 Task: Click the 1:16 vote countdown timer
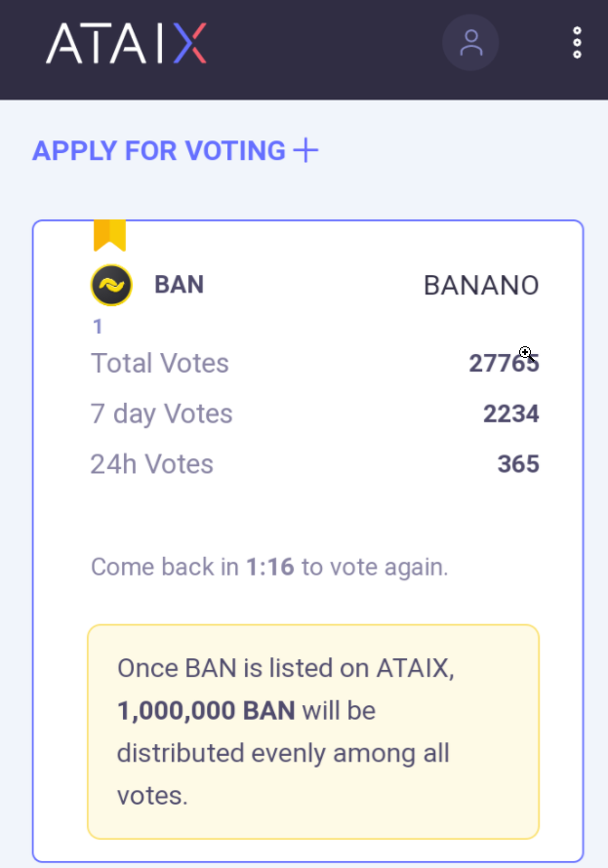click(270, 567)
